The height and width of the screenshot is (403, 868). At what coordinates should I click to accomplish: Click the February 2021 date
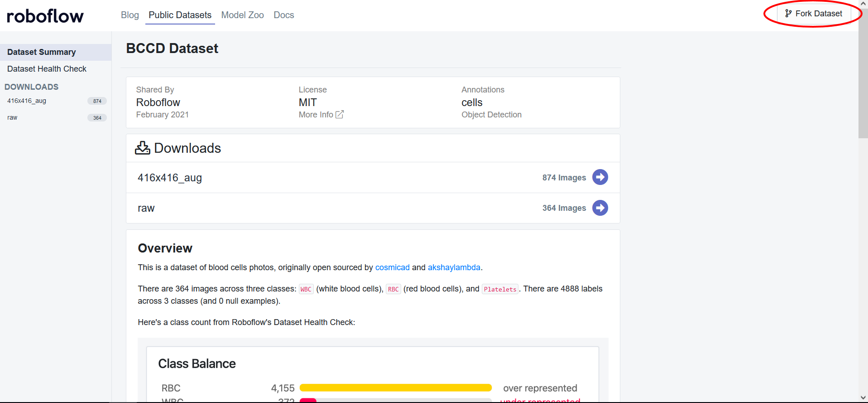tap(162, 115)
